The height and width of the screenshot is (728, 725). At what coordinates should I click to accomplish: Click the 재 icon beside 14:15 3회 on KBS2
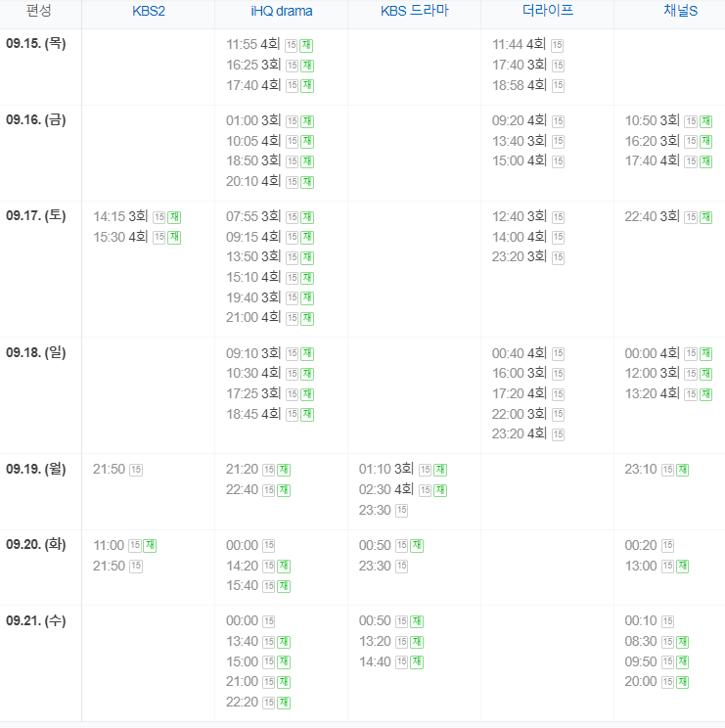pos(174,217)
